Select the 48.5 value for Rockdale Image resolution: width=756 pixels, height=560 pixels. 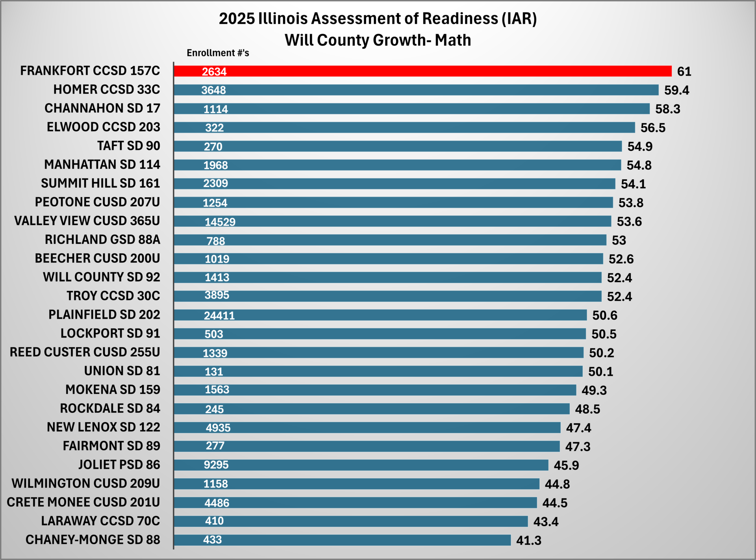(x=588, y=409)
